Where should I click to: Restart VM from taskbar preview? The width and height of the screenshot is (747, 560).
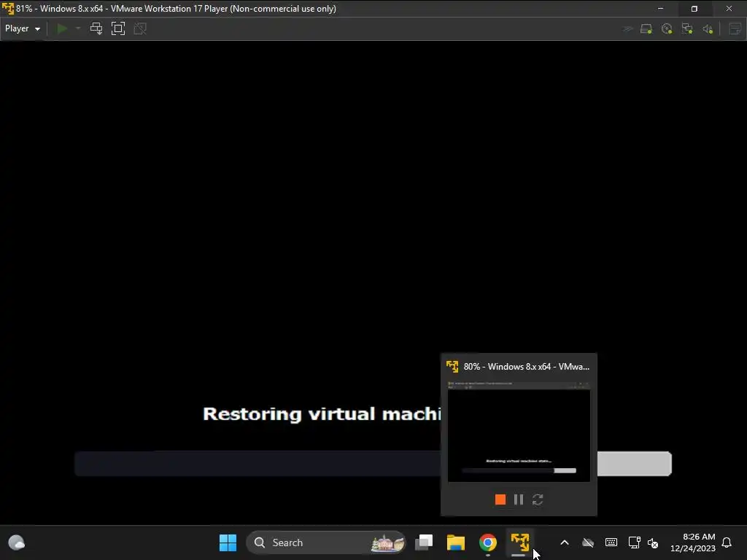[x=538, y=499]
